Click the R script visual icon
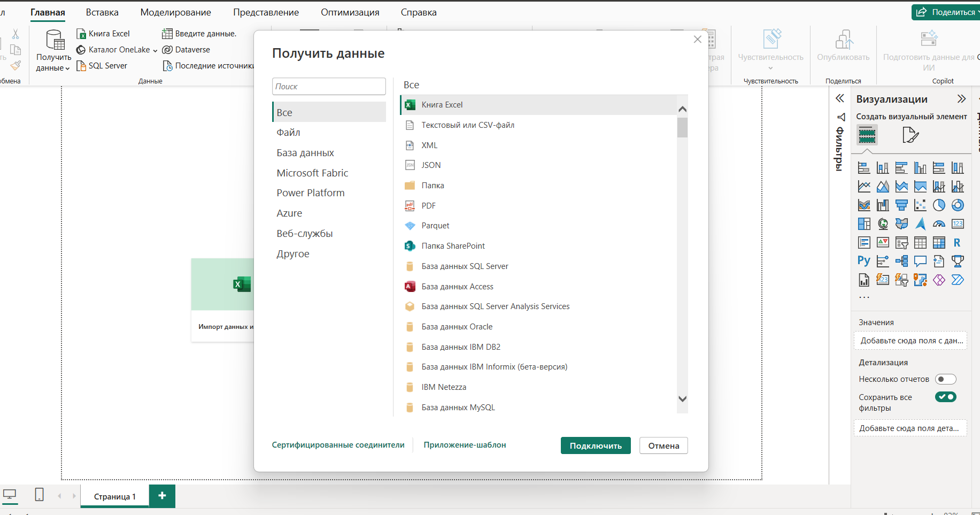 click(x=957, y=243)
